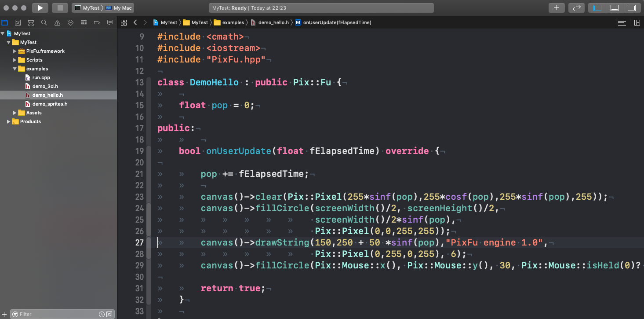The image size is (644, 319).
Task: Expand the Assets folder
Action: (15, 113)
